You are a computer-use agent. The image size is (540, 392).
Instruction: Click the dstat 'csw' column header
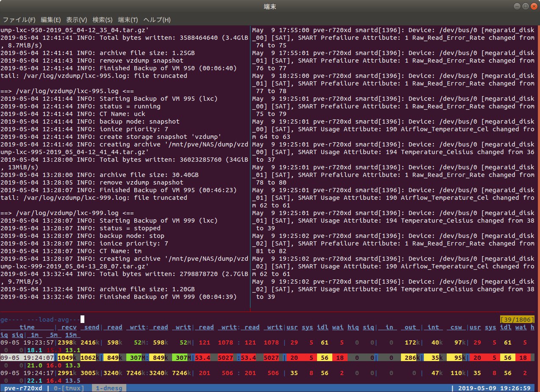[x=456, y=327]
